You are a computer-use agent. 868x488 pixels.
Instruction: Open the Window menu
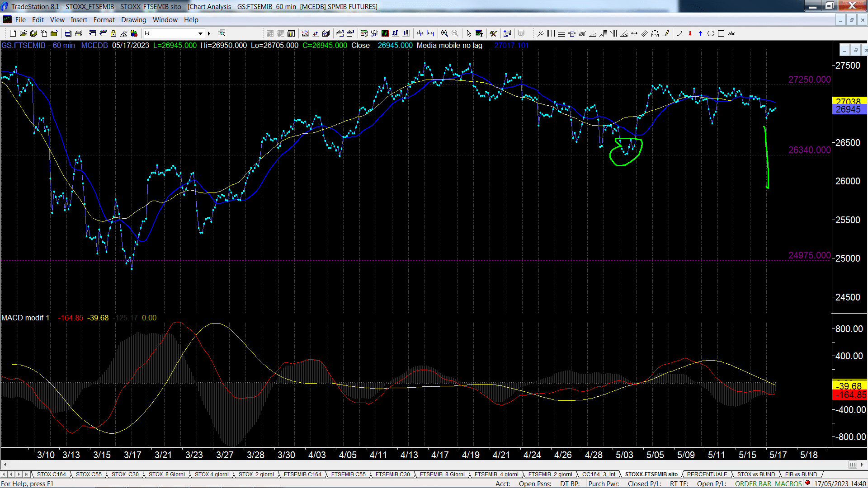(x=165, y=19)
